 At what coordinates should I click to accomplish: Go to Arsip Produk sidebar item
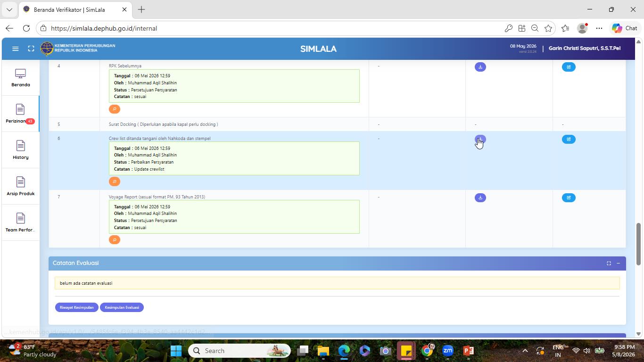[x=20, y=186]
